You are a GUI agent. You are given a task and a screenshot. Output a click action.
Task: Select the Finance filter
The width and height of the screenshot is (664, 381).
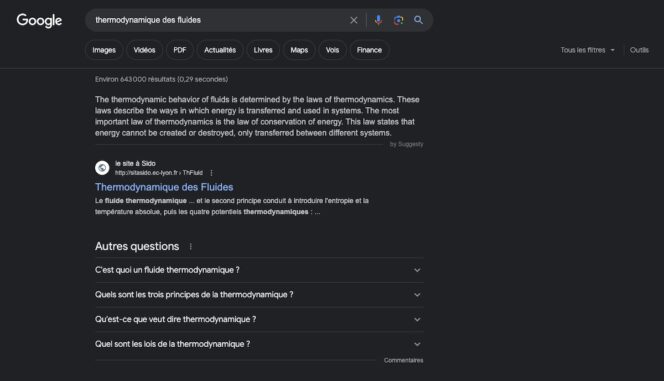pyautogui.click(x=369, y=50)
